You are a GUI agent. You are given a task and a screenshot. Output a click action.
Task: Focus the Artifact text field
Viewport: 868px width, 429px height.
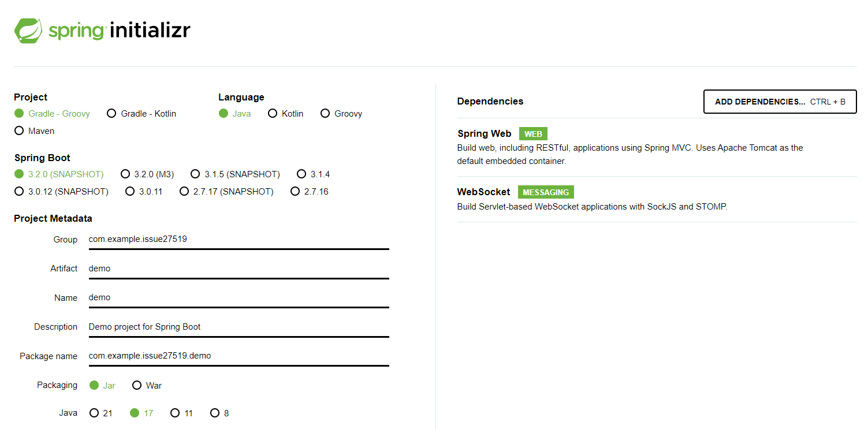(239, 268)
